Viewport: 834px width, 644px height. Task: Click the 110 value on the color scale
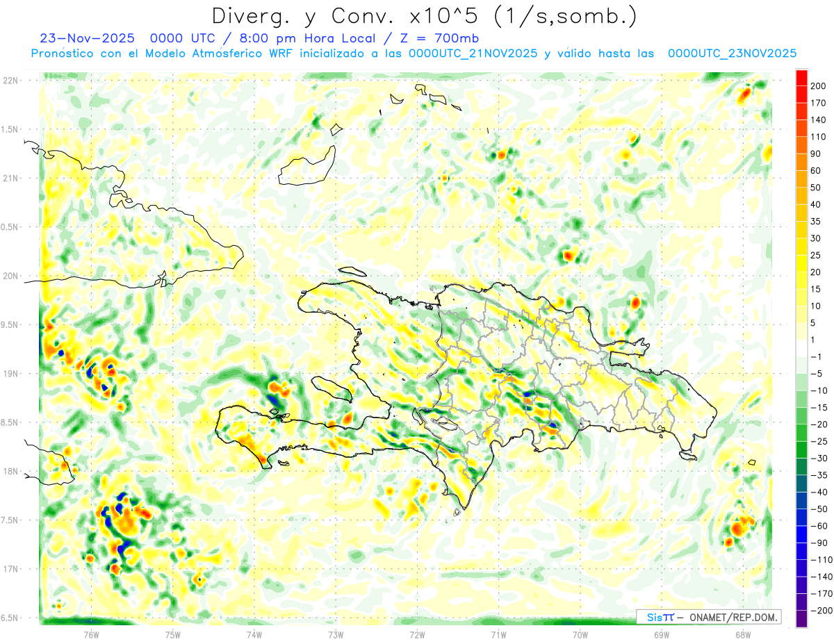pyautogui.click(x=819, y=137)
